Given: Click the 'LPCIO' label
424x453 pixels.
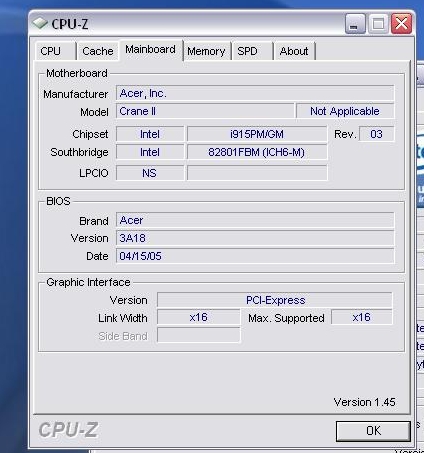Looking at the screenshot, I should pyautogui.click(x=94, y=173).
